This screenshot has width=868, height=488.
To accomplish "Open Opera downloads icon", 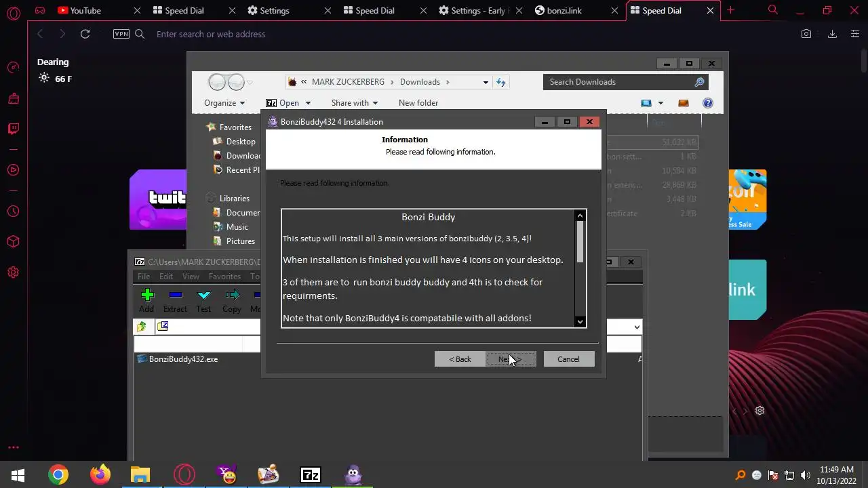I will 833,34.
